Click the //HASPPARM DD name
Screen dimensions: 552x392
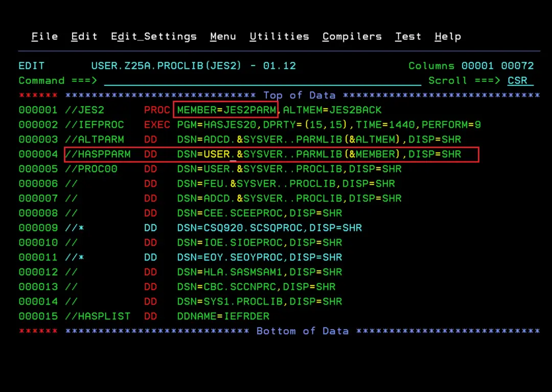pyautogui.click(x=98, y=154)
